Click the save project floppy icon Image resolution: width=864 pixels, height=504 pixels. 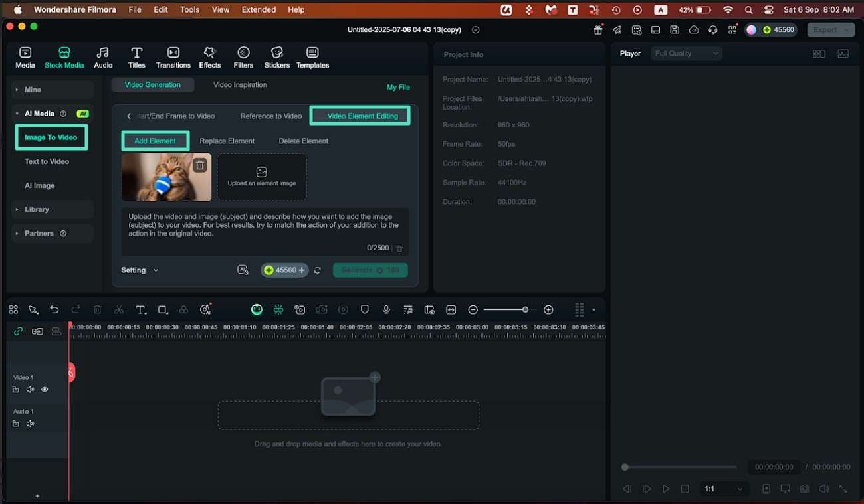675,29
